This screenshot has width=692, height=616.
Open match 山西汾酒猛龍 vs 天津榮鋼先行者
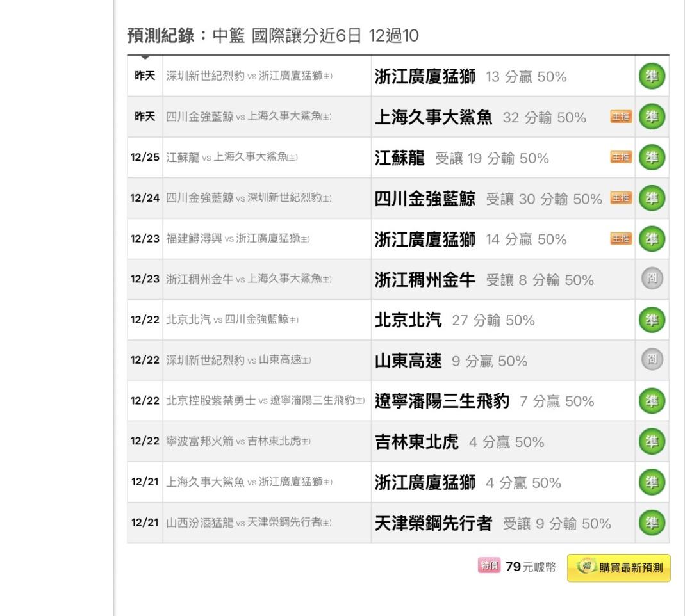click(249, 523)
